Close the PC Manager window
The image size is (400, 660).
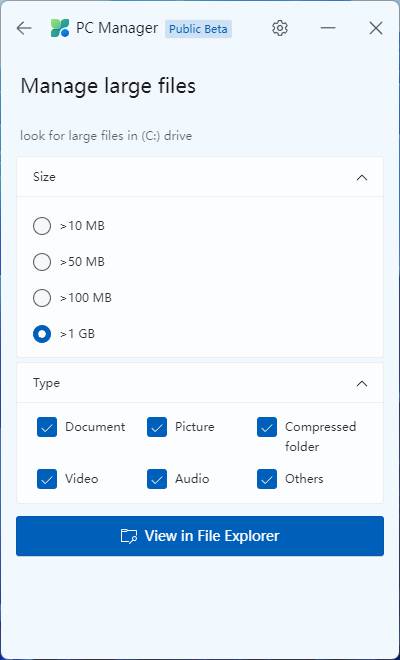click(376, 28)
